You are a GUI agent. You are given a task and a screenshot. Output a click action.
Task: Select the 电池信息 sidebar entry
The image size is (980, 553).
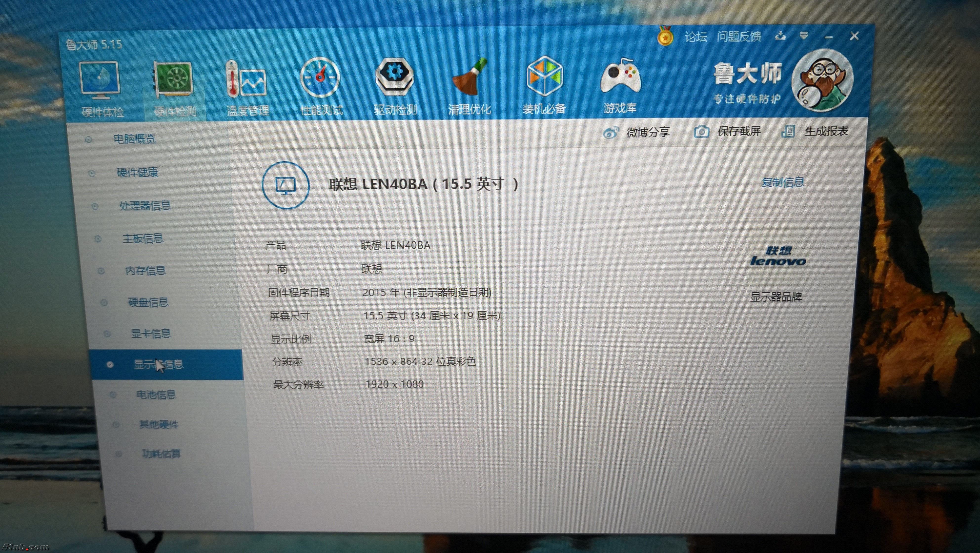[x=156, y=395]
